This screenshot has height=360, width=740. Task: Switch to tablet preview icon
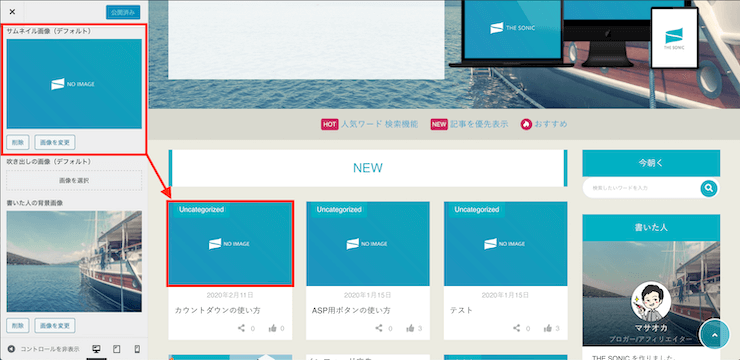tap(117, 349)
